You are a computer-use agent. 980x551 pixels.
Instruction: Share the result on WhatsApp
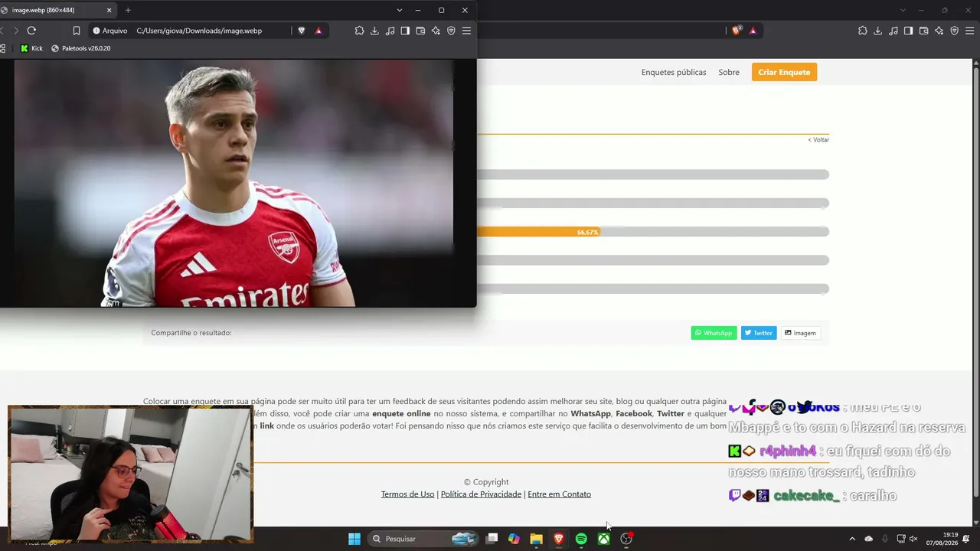click(714, 333)
